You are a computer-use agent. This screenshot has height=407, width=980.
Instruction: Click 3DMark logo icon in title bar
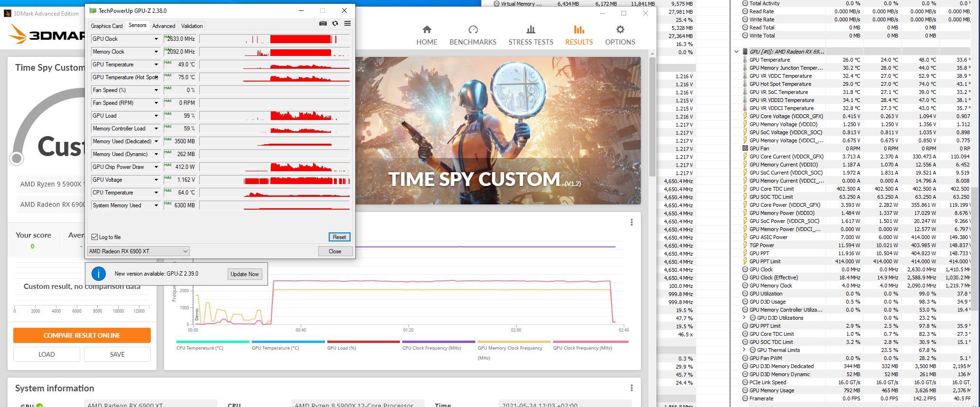point(8,13)
